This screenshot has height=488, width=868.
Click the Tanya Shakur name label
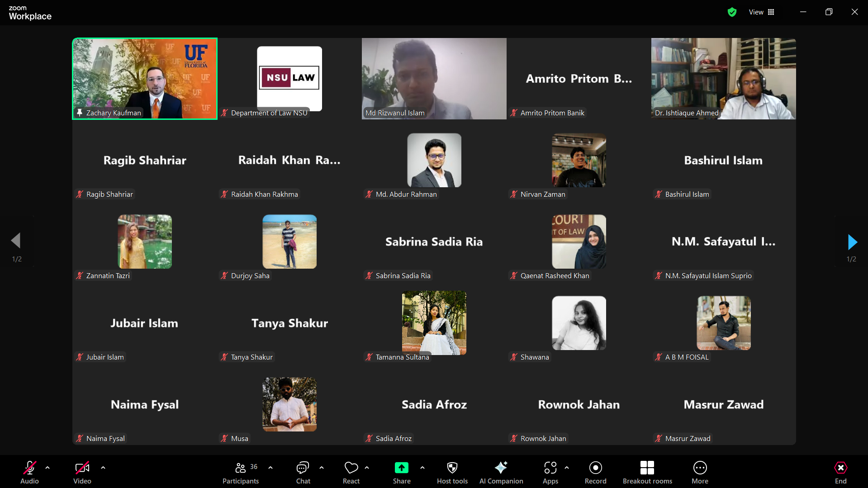pos(251,357)
